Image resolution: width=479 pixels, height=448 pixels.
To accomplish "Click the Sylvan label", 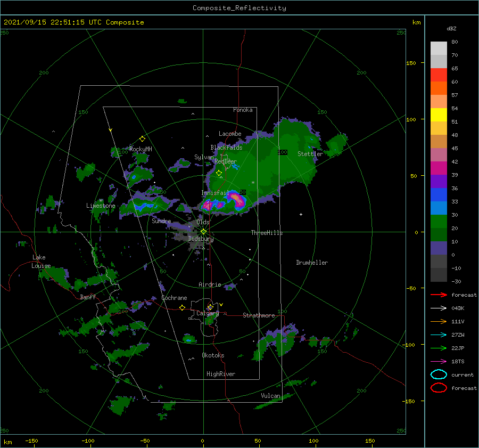I will [204, 157].
